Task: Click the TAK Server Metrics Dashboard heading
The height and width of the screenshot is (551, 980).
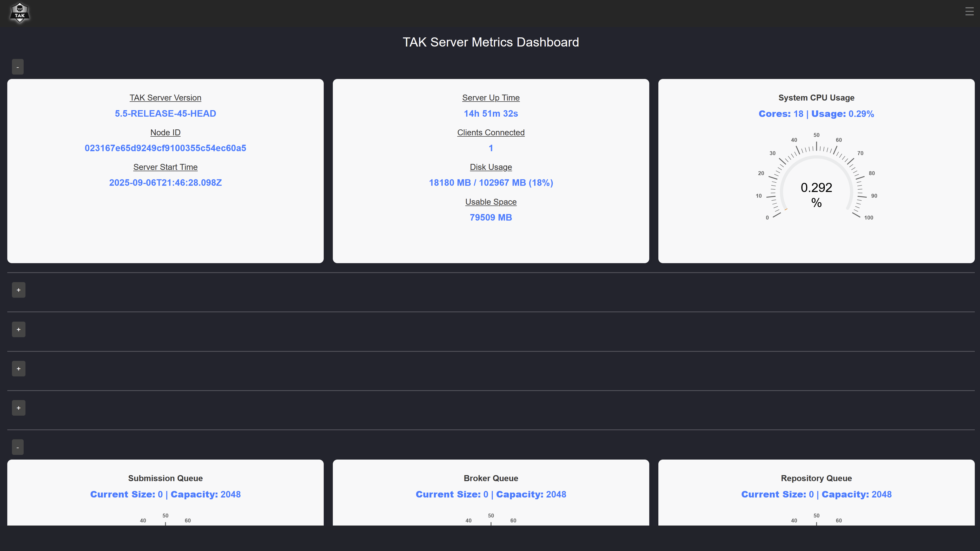Action: point(490,42)
